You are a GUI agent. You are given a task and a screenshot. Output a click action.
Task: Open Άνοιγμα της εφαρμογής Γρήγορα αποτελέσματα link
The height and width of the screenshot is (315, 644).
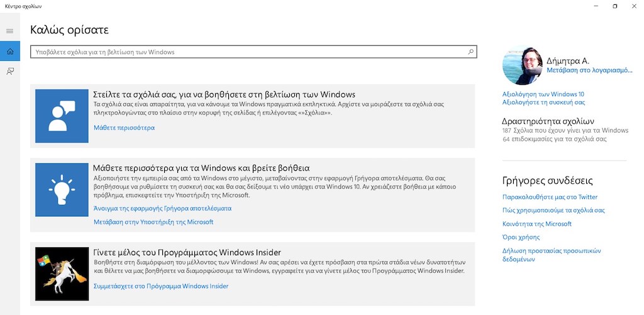[x=162, y=208]
